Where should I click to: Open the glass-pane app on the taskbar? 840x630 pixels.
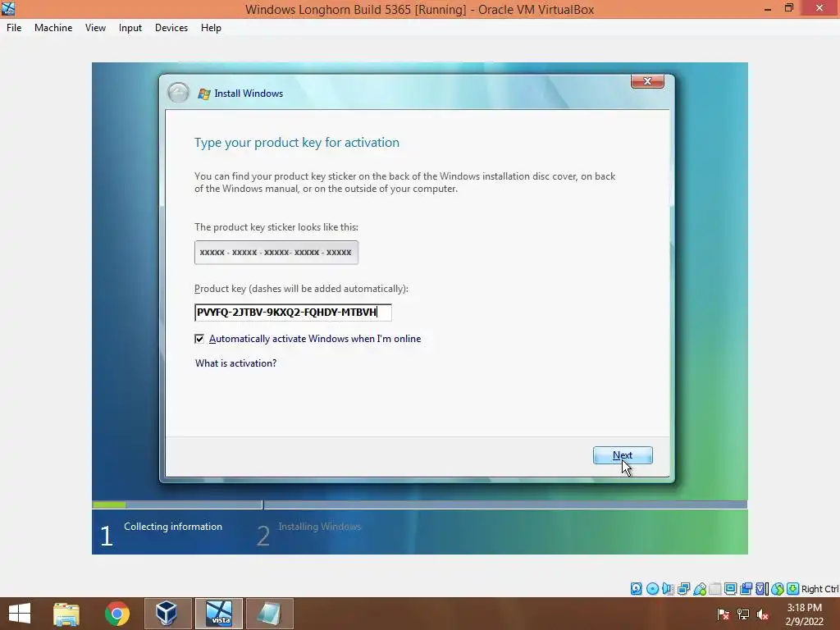click(x=269, y=614)
